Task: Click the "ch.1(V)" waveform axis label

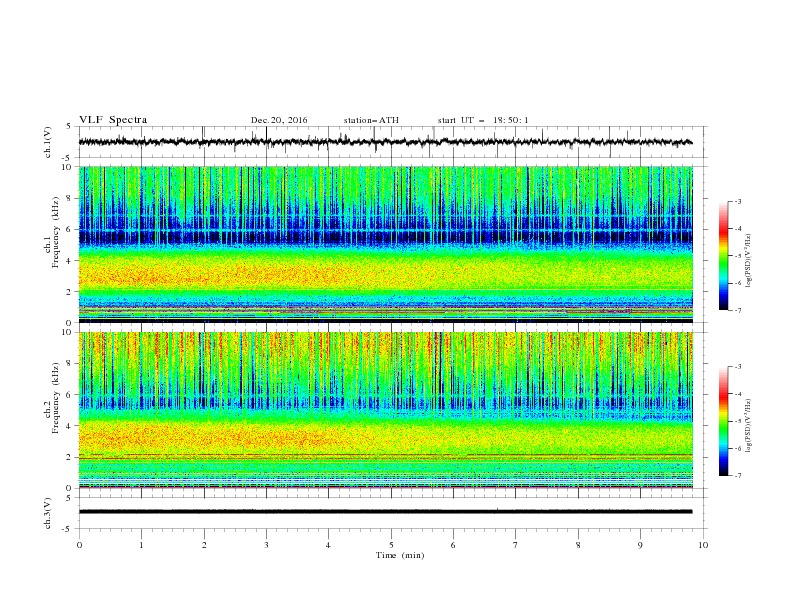Action: click(x=48, y=142)
